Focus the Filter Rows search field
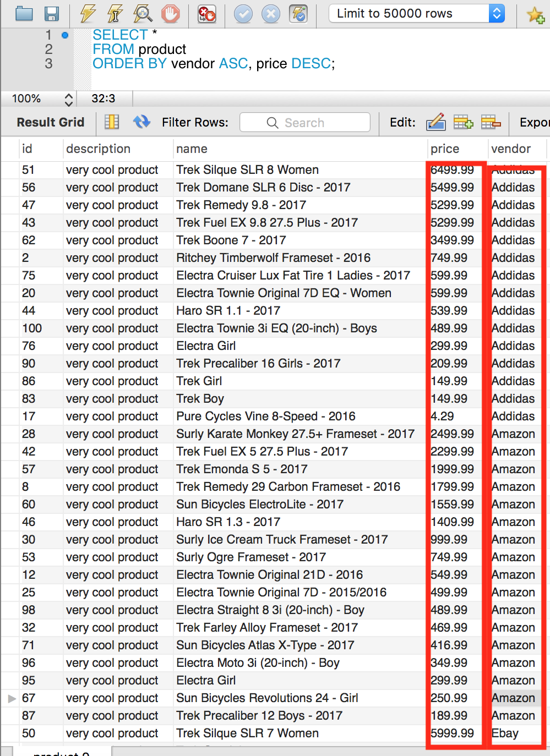This screenshot has height=756, width=550. (305, 122)
